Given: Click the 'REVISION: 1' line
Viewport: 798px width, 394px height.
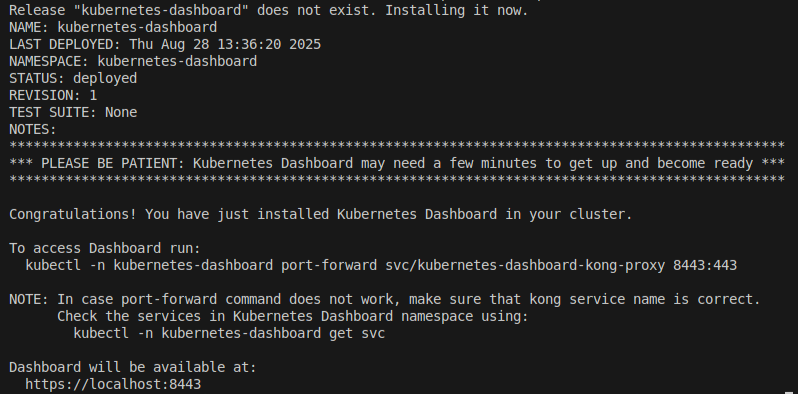Looking at the screenshot, I should 53,95.
